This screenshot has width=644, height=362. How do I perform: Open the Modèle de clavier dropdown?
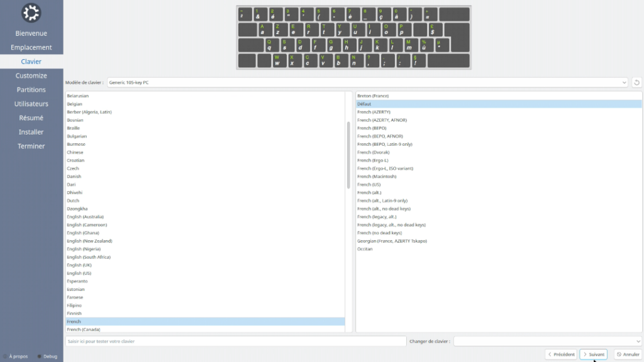(367, 82)
